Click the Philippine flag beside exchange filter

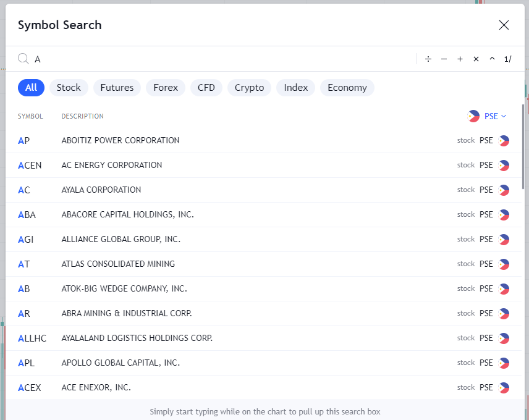point(473,116)
